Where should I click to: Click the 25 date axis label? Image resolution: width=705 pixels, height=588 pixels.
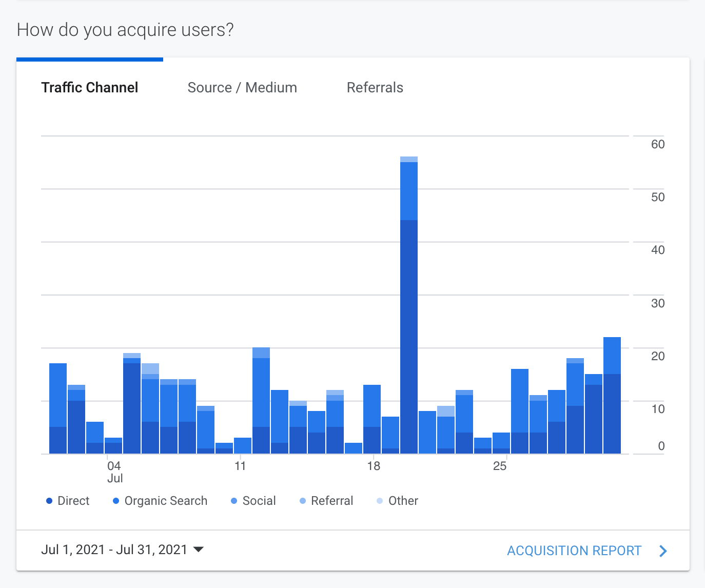(500, 466)
